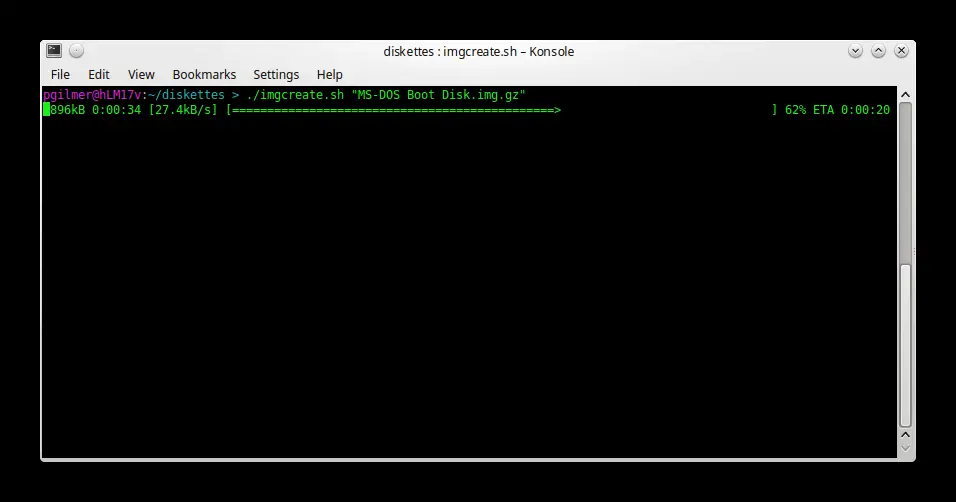
Task: Maximize the Konsole window
Action: 878,51
